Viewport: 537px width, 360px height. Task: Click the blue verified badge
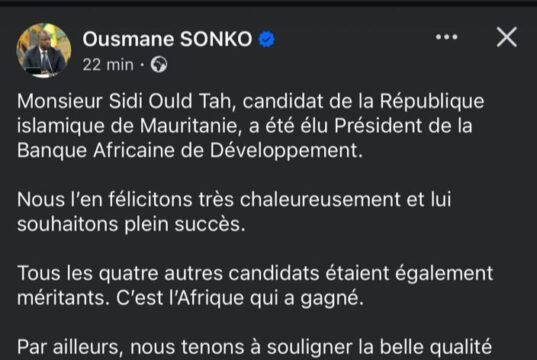[266, 39]
